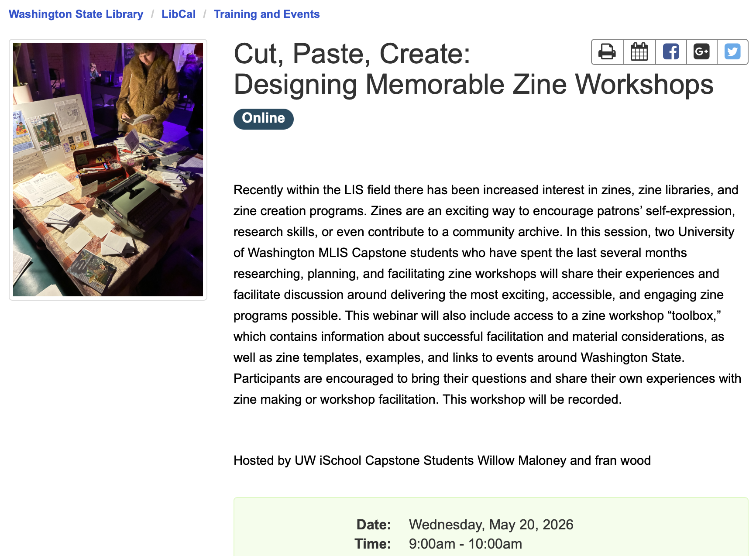
Task: Click the event description paragraph
Action: pyautogui.click(x=488, y=295)
